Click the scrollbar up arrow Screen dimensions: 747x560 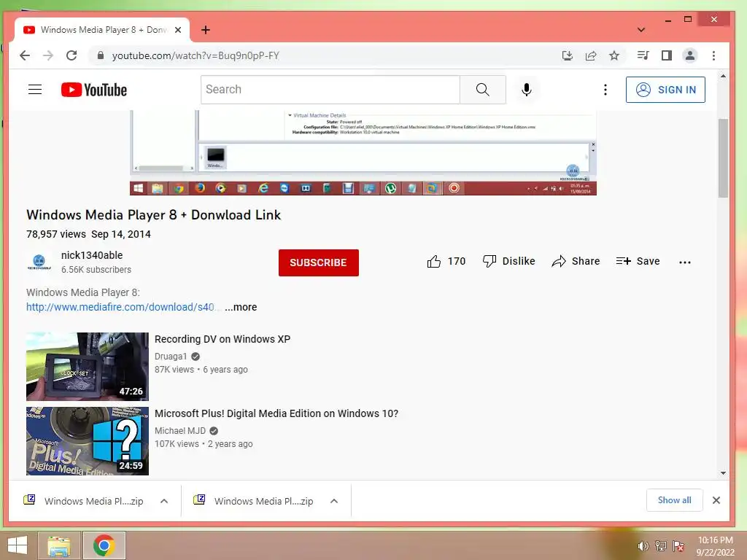(x=723, y=76)
